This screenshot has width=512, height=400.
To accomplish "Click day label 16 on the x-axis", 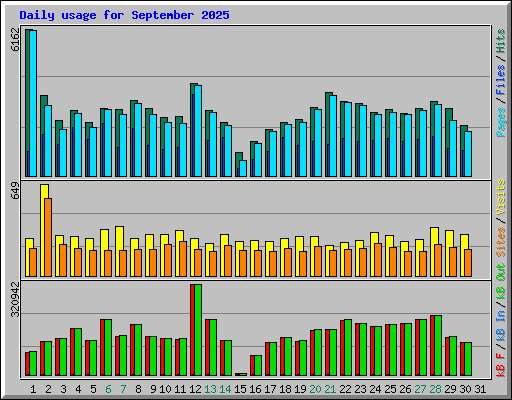I will point(255,389).
